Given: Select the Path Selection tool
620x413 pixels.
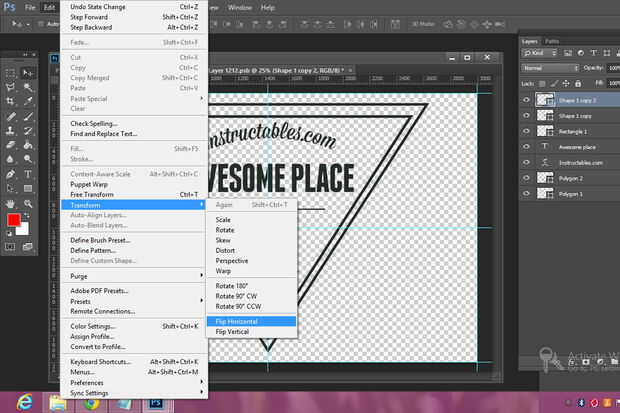Looking at the screenshot, I should click(x=10, y=188).
